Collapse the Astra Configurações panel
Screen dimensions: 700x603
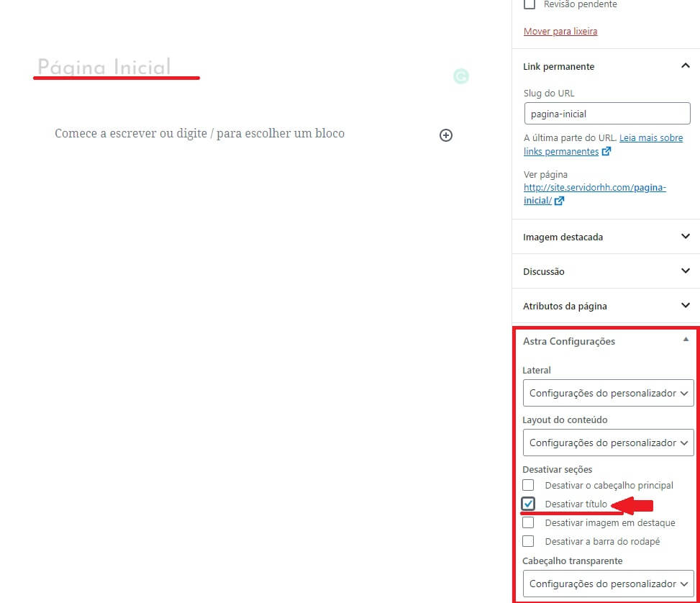[686, 338]
